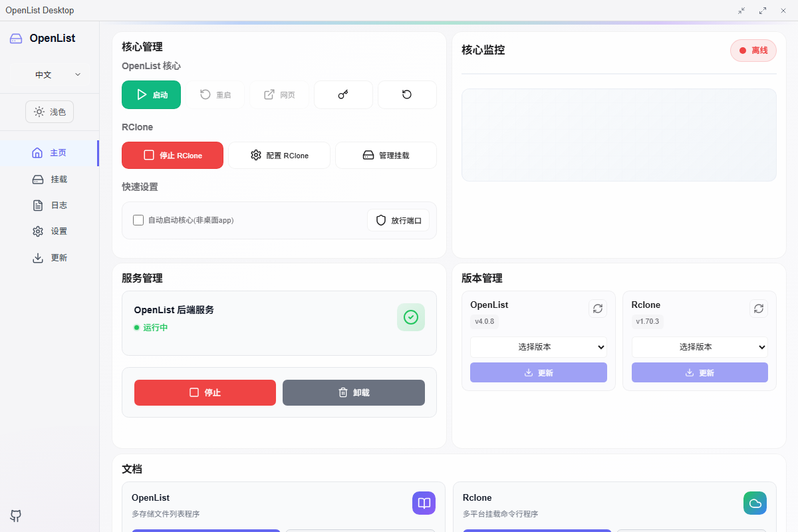Click the 放行端口 firewall button
798x532 pixels.
click(398, 220)
